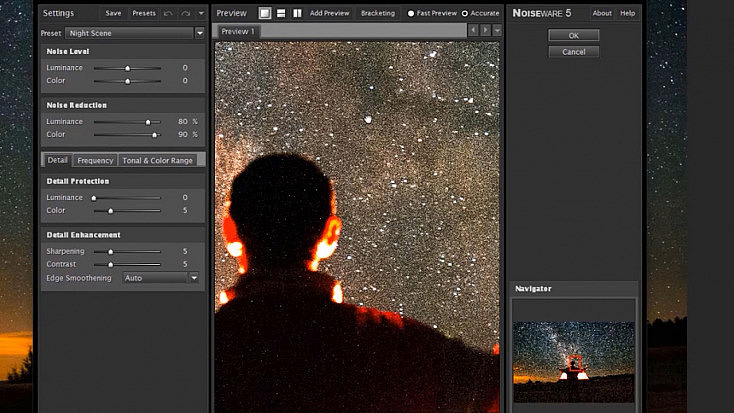Click the undo arrow icon in Settings
The image size is (734, 413).
pyautogui.click(x=168, y=13)
